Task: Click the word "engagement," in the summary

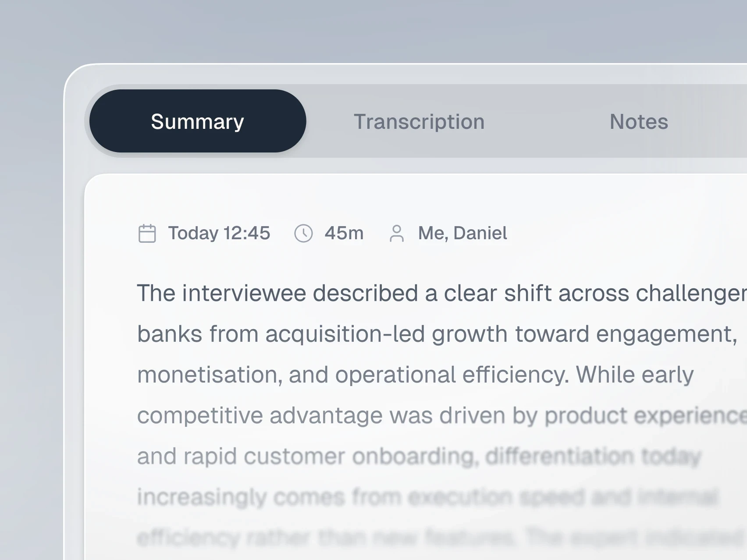Action: tap(667, 335)
